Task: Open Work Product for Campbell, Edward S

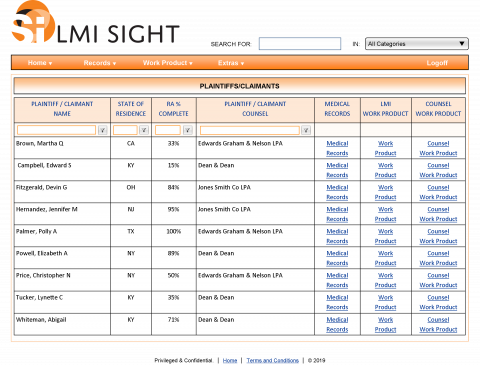Action: pos(385,170)
